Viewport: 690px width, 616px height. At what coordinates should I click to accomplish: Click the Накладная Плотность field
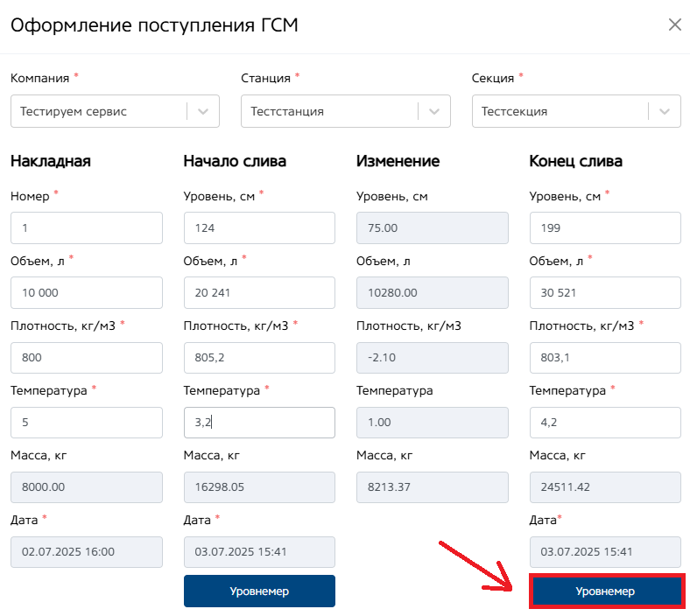coord(87,357)
